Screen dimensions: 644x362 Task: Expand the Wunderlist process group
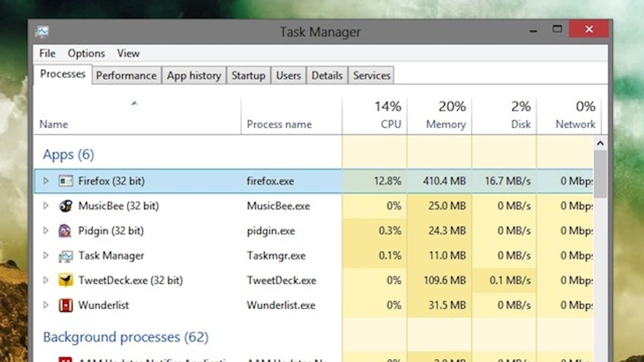(x=46, y=305)
